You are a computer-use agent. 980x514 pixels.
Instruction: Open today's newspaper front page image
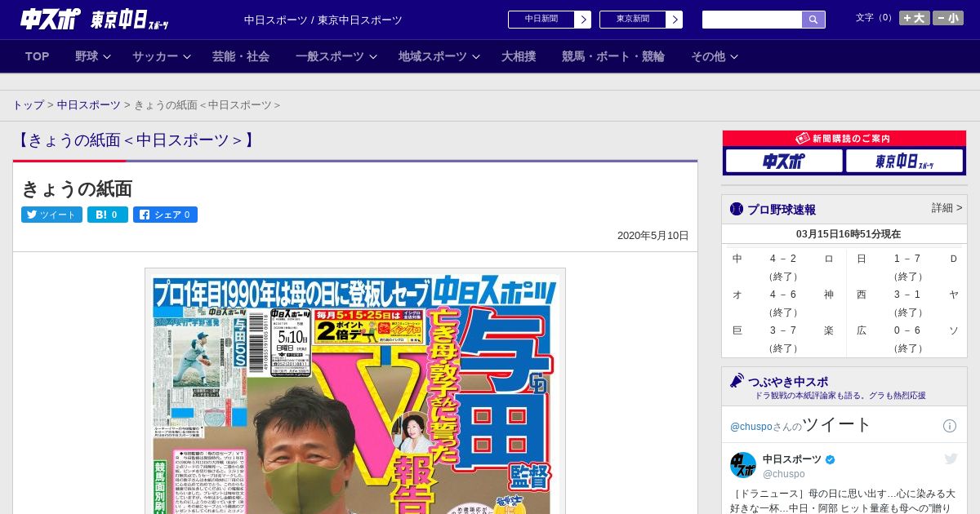(x=355, y=391)
